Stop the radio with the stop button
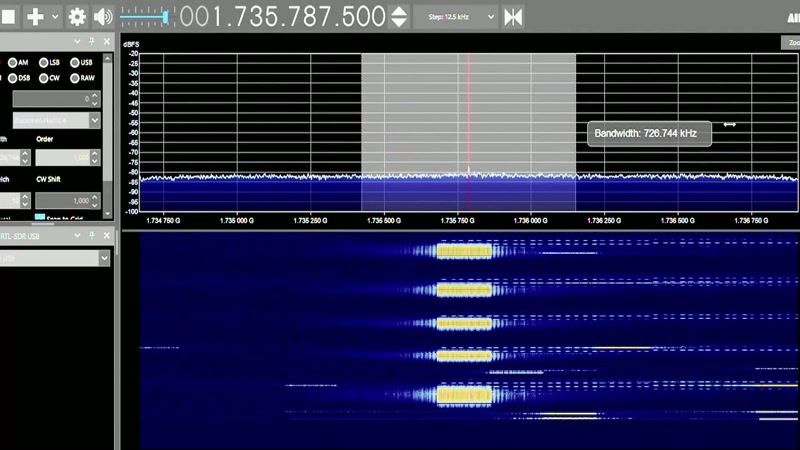This screenshot has width=800, height=450. point(8,17)
